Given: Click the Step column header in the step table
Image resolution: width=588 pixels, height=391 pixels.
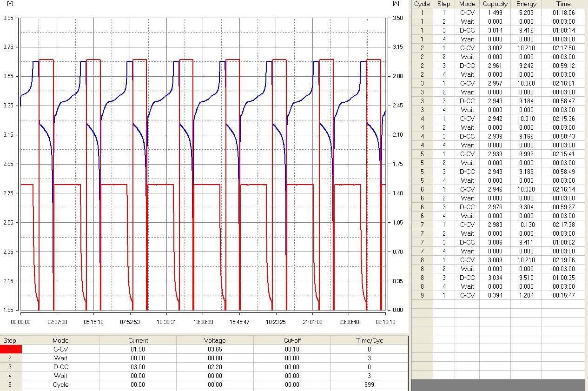Looking at the screenshot, I should point(10,340).
